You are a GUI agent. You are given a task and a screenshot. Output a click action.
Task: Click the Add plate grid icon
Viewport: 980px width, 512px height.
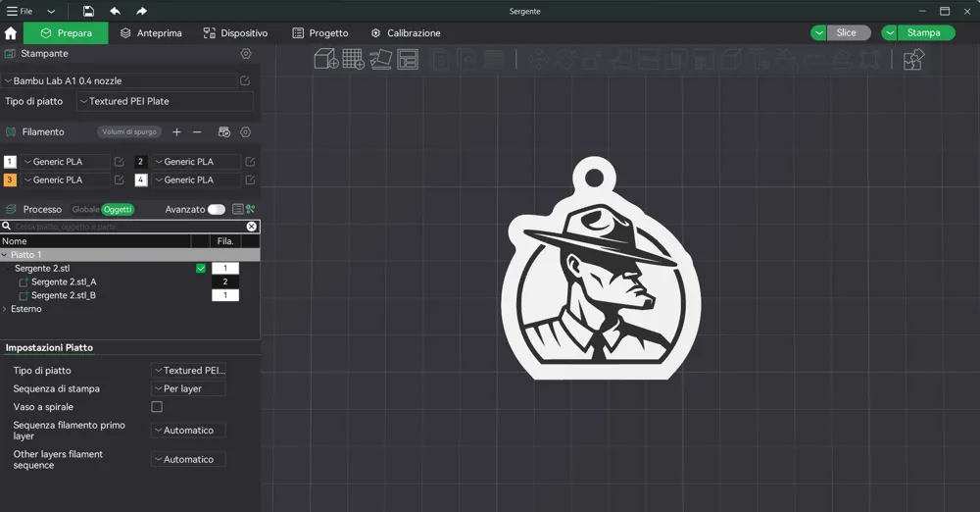[353, 60]
